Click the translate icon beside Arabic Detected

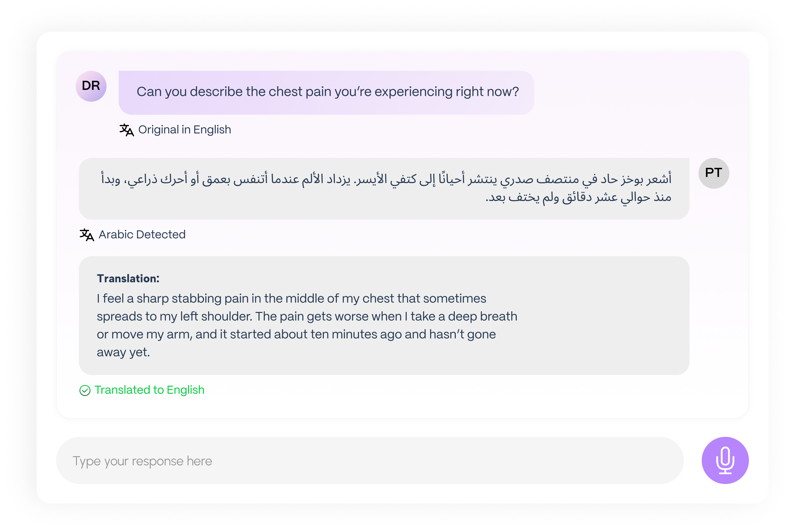(x=87, y=235)
